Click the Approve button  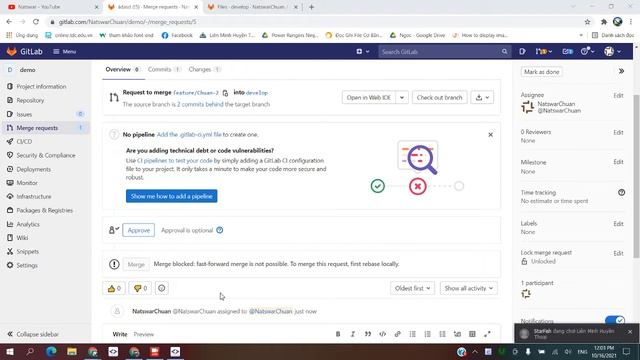point(138,230)
